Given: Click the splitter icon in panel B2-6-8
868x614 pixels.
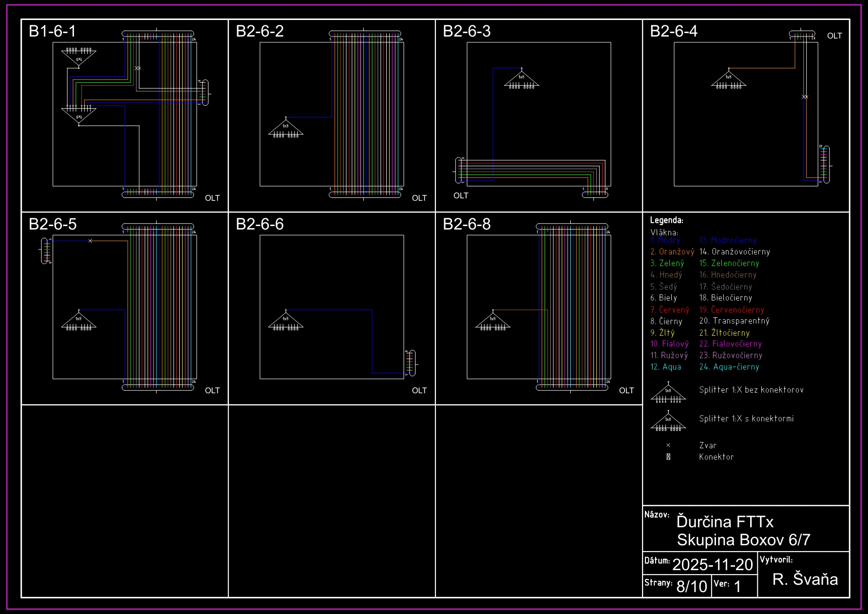Looking at the screenshot, I should pos(493,321).
